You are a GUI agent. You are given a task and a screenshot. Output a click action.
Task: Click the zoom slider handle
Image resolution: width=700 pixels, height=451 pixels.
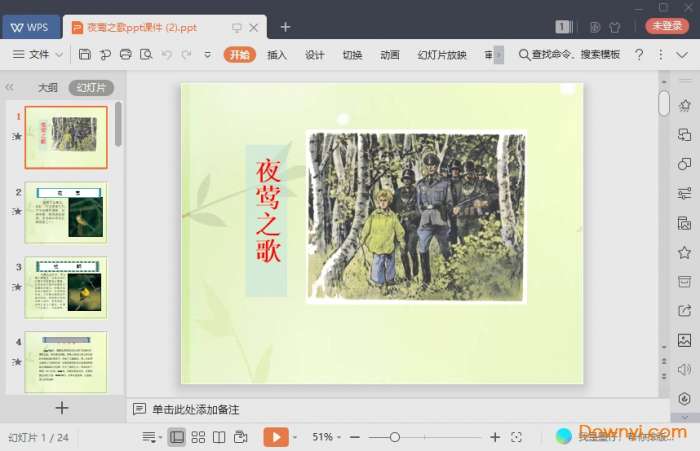click(394, 437)
